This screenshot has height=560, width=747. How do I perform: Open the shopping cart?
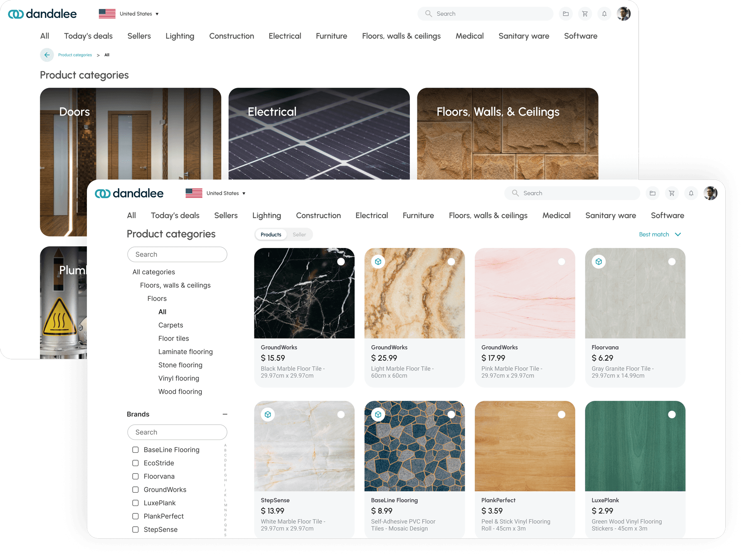click(672, 193)
